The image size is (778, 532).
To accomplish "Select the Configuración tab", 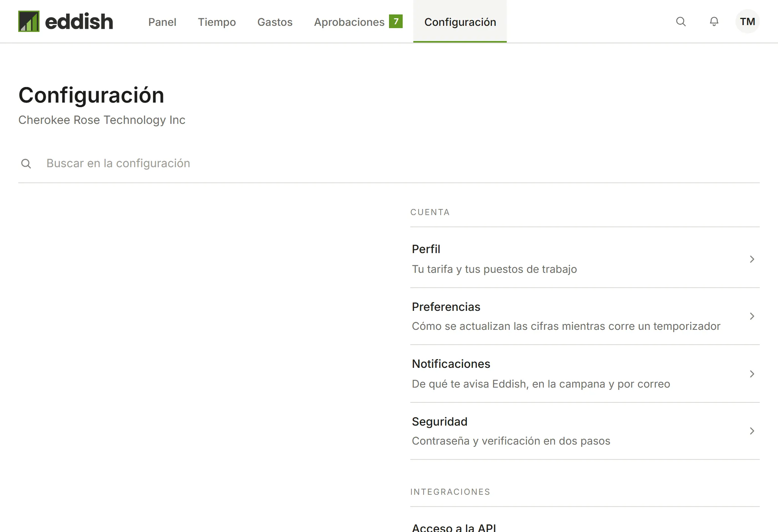I will click(460, 22).
